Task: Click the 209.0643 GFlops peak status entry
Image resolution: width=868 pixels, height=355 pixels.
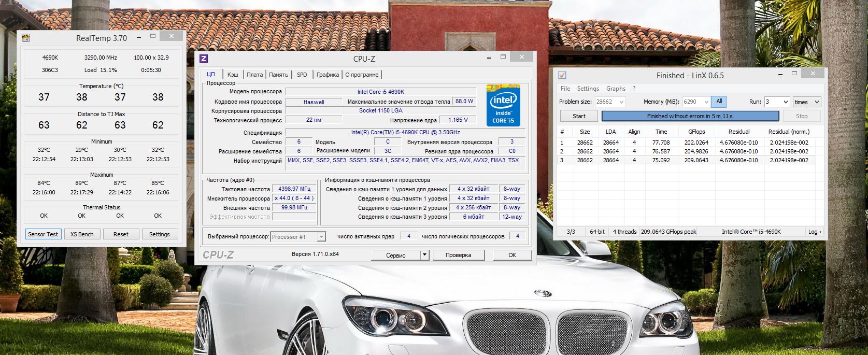Action: pos(668,232)
